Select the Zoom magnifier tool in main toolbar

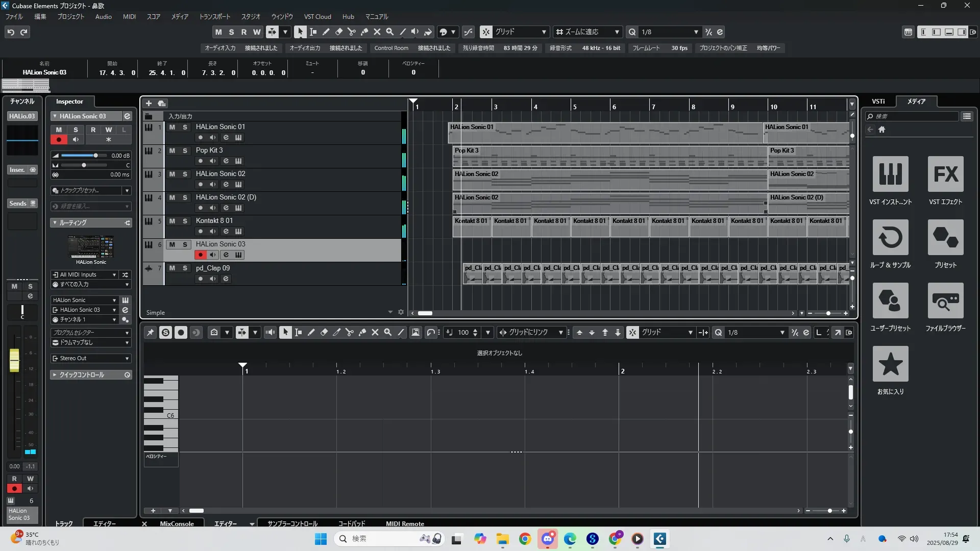click(x=389, y=32)
